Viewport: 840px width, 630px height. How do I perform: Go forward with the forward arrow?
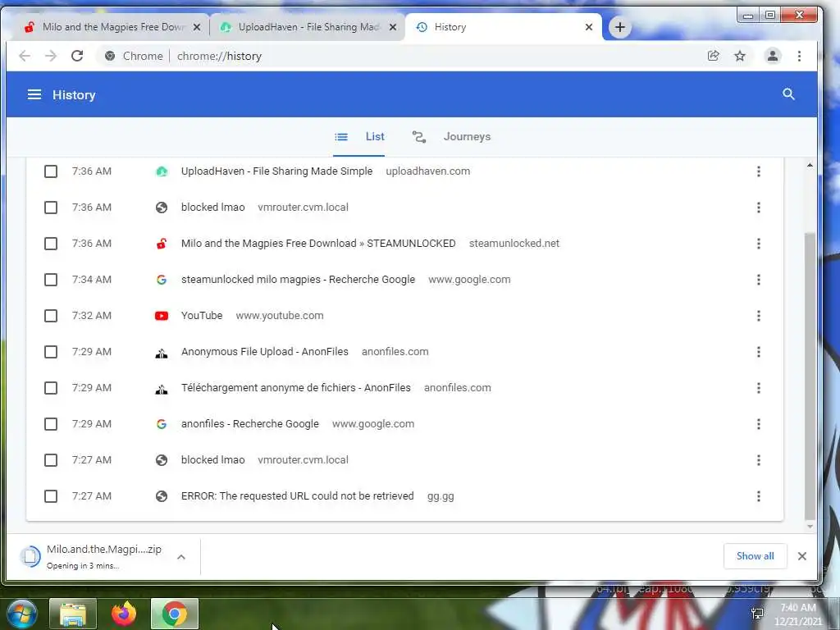coord(51,56)
